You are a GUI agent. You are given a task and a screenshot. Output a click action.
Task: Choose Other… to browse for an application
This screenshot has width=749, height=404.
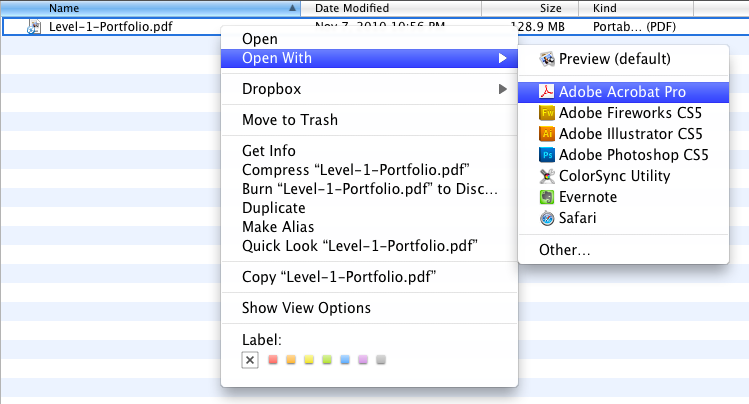[x=564, y=249]
